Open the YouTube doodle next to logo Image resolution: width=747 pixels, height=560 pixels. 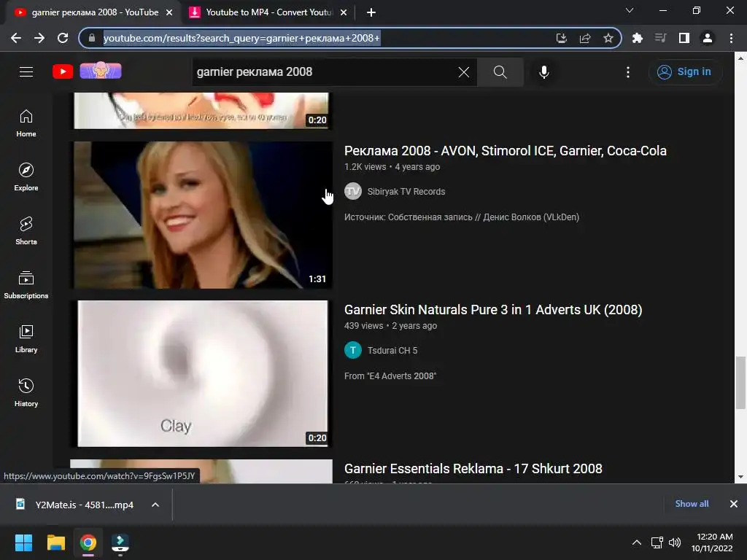click(101, 71)
